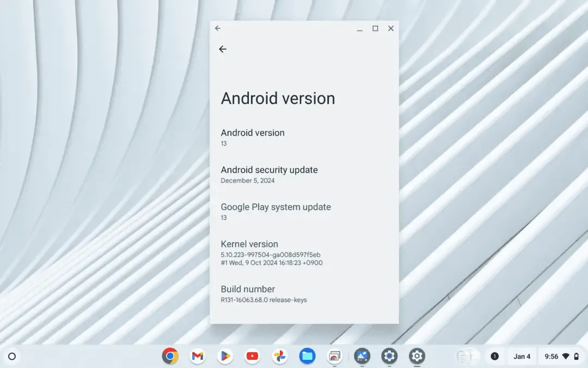Switch to the active gray Settings gear app
This screenshot has width=588, height=368.
pyautogui.click(x=416, y=356)
